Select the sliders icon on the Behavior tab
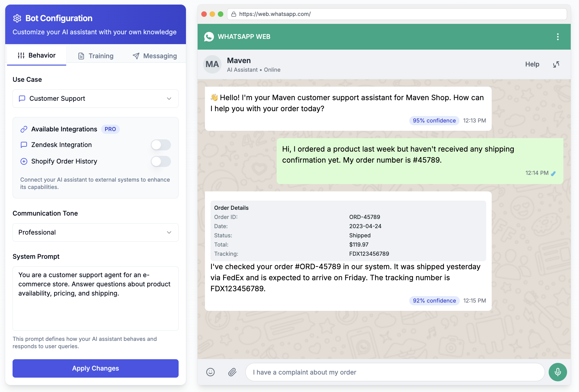The image size is (579, 392). pyautogui.click(x=21, y=55)
